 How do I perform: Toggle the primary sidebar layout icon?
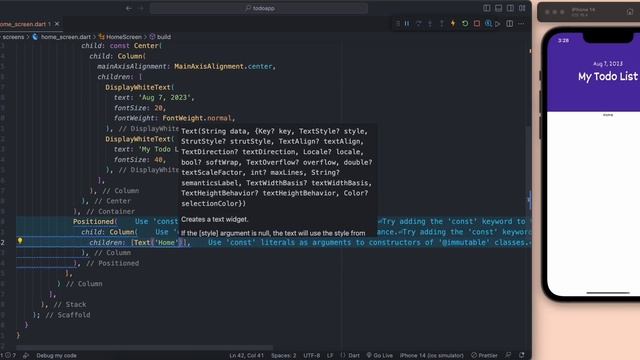click(487, 8)
